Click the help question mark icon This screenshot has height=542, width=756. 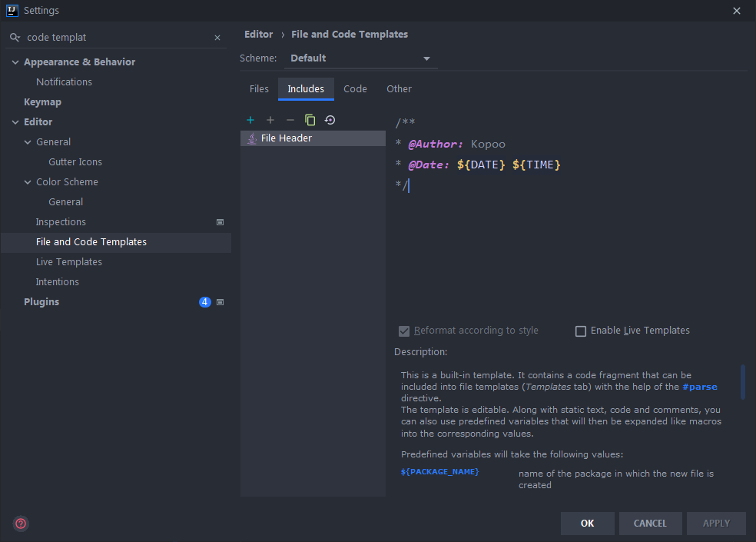(21, 524)
